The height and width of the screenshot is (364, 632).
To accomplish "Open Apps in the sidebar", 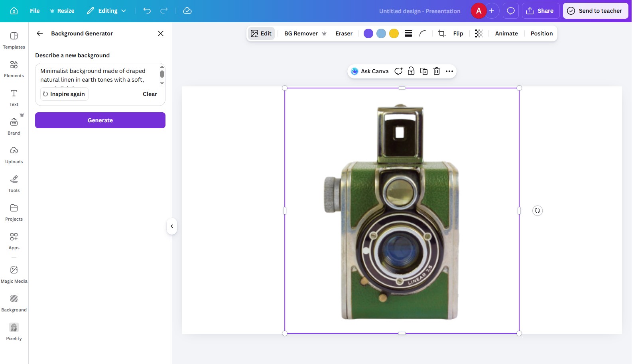I will [14, 241].
